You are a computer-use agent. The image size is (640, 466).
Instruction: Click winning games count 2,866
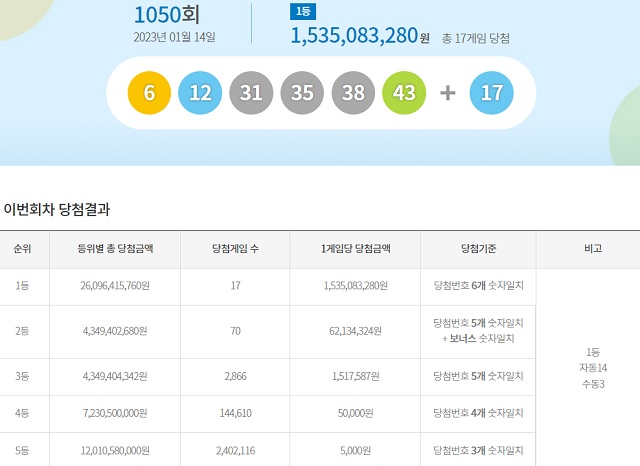pyautogui.click(x=236, y=376)
